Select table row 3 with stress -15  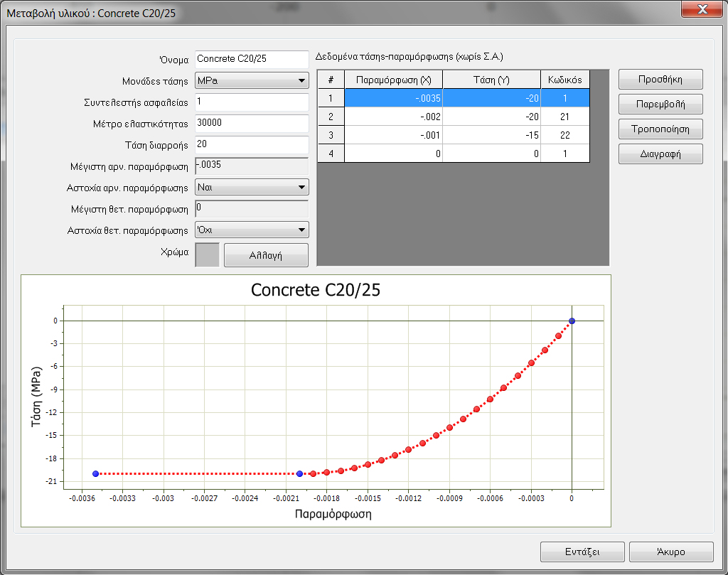coord(491,135)
